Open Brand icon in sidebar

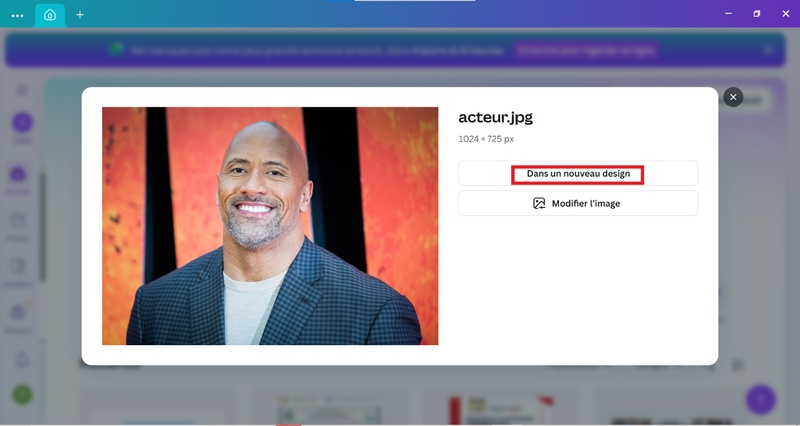pos(18,312)
